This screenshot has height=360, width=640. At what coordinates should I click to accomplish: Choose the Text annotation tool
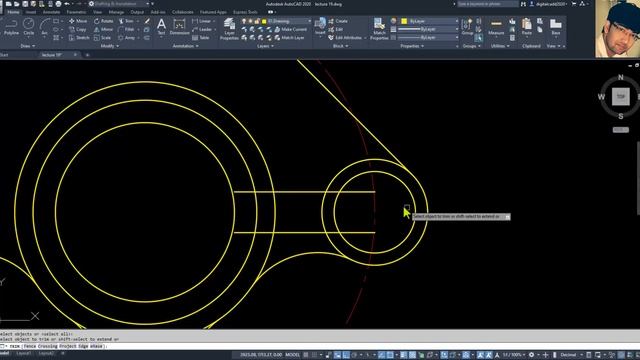(161, 27)
